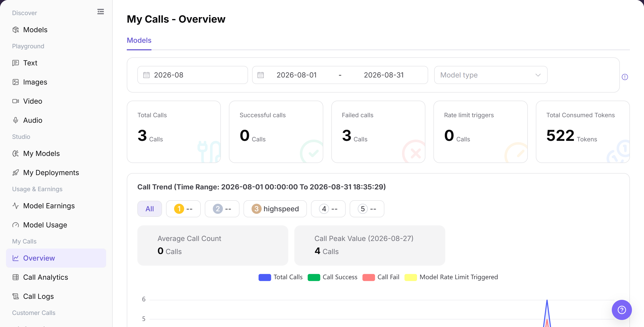
Task: Go to My Deployments
Action: coord(56,173)
